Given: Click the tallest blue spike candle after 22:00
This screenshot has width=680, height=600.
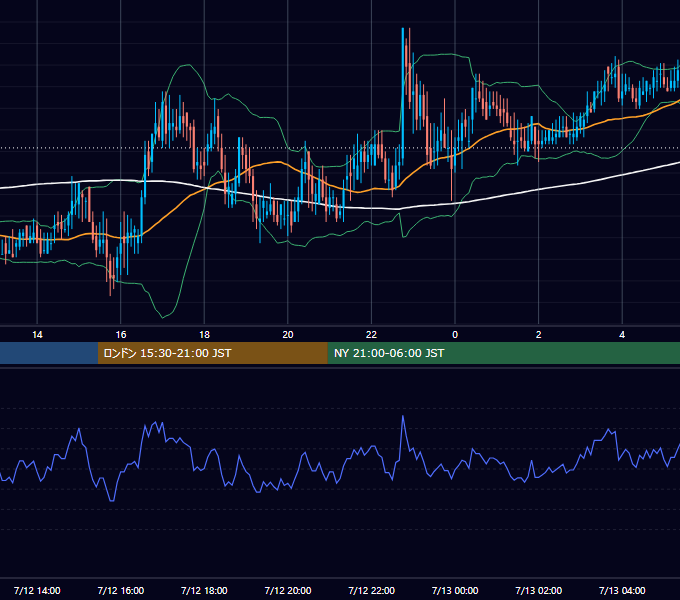Looking at the screenshot, I should click(403, 95).
